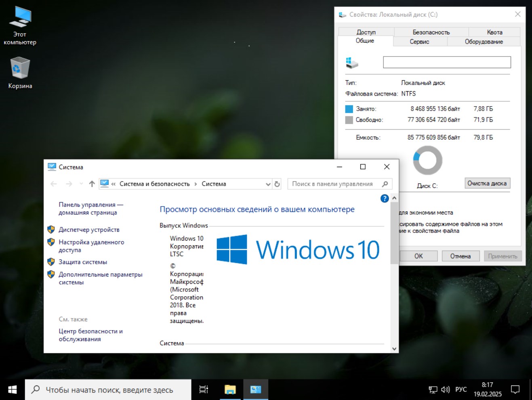
Task: Open the recent locations dropdown next to forward arrow
Action: 81,184
